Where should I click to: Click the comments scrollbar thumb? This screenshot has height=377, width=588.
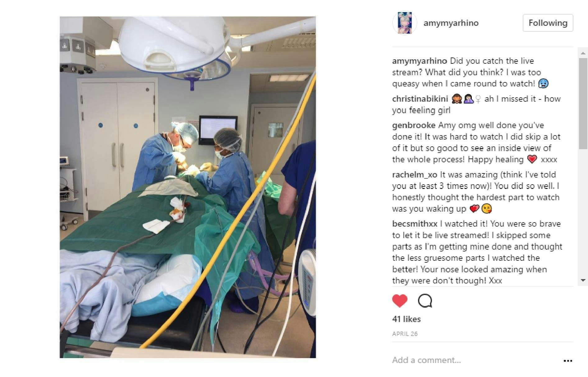[583, 103]
